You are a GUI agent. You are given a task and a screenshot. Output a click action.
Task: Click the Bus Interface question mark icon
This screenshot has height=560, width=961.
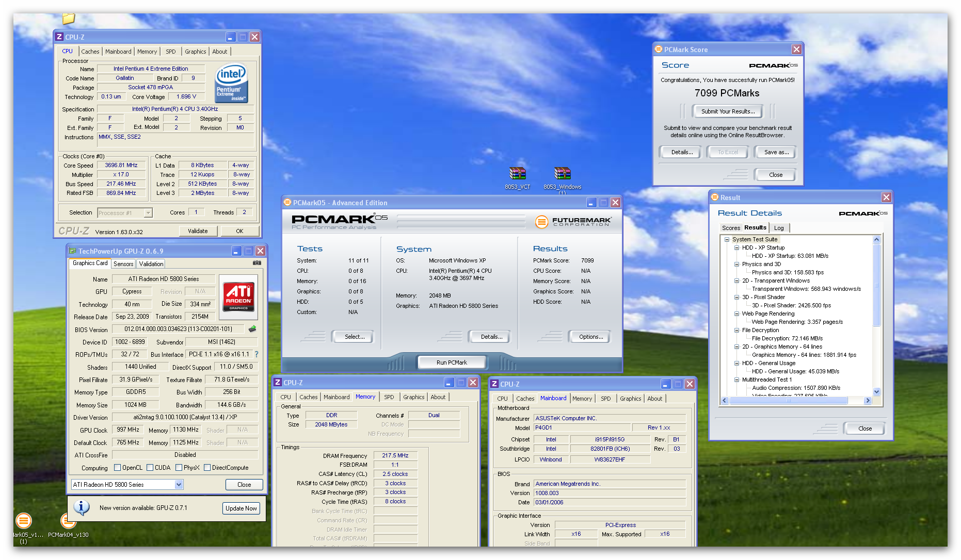click(x=257, y=354)
